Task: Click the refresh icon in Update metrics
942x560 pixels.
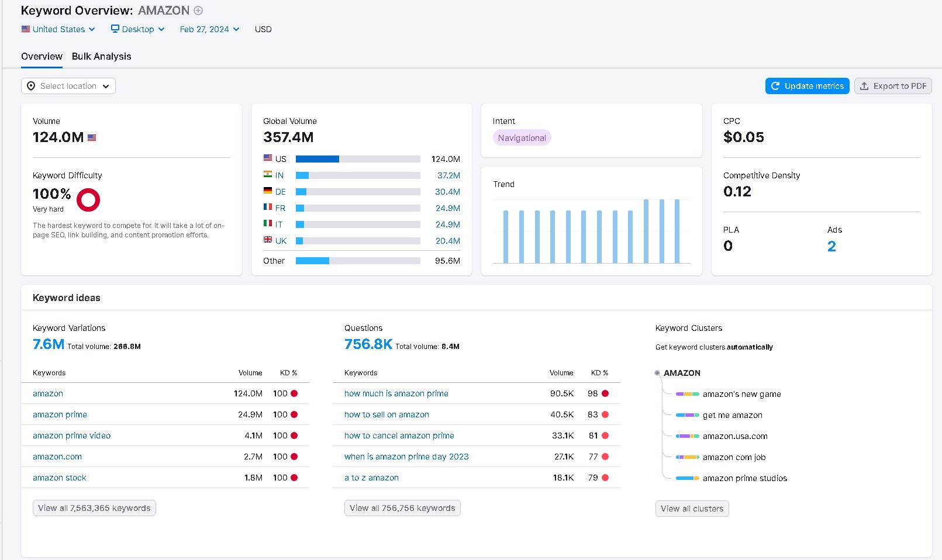Action: pos(775,86)
